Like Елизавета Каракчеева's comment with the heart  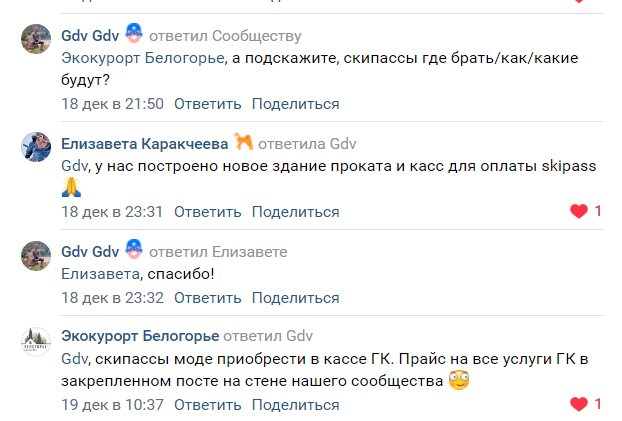point(579,211)
